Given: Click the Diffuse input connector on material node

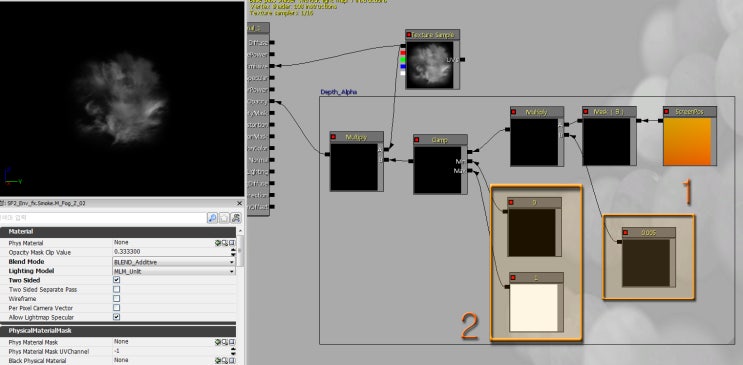Looking at the screenshot, I should [272, 43].
